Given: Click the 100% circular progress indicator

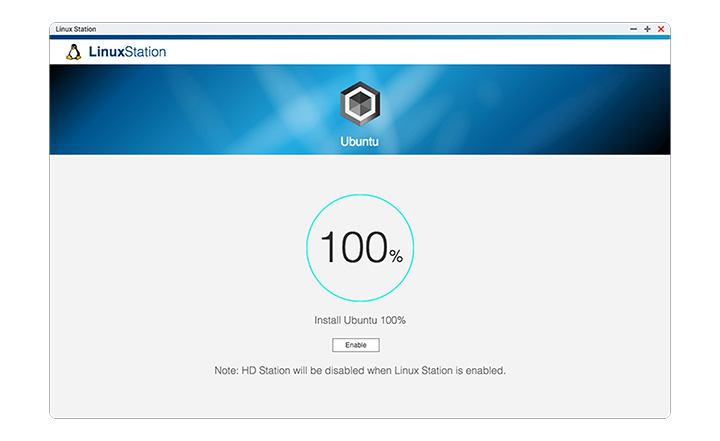Looking at the screenshot, I should point(360,248).
